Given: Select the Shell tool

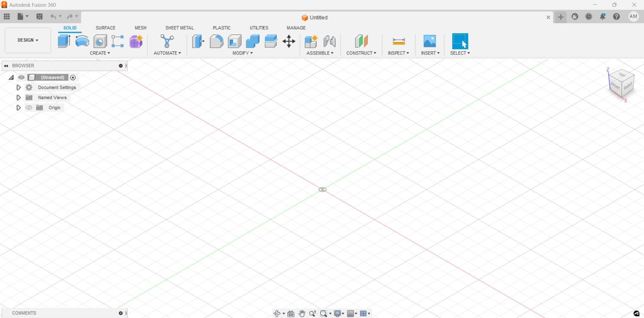Looking at the screenshot, I should pyautogui.click(x=234, y=41).
